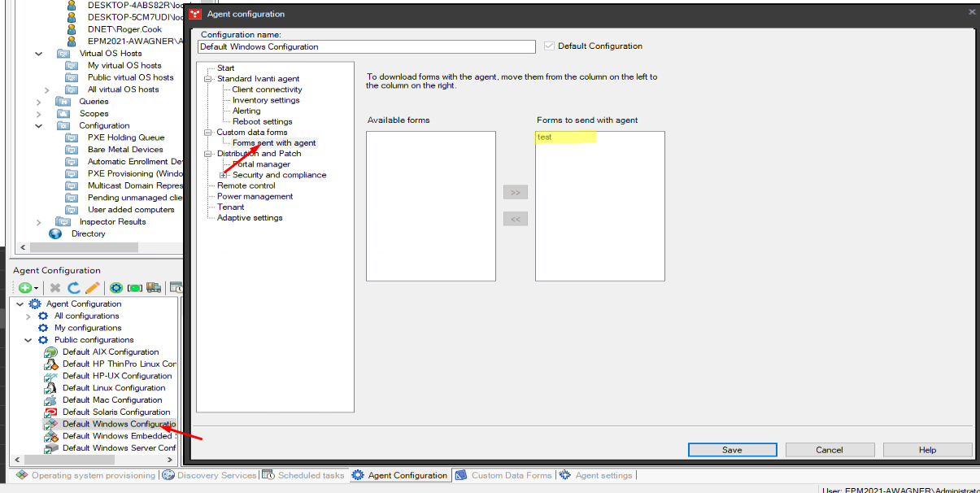Viewport: 980px width, 493px height.
Task: Click the blue gear toolbar icon
Action: pos(116,288)
